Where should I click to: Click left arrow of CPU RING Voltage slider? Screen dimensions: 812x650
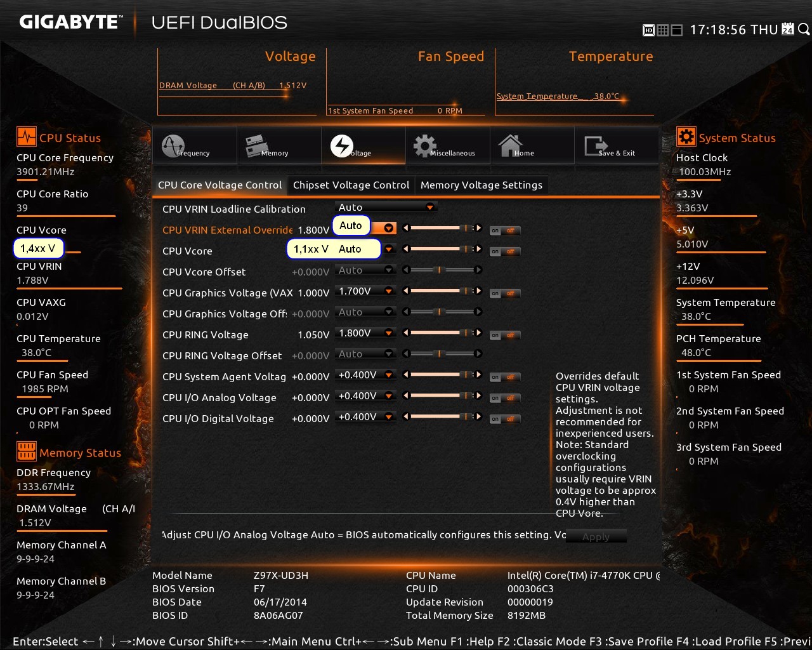[x=406, y=333]
